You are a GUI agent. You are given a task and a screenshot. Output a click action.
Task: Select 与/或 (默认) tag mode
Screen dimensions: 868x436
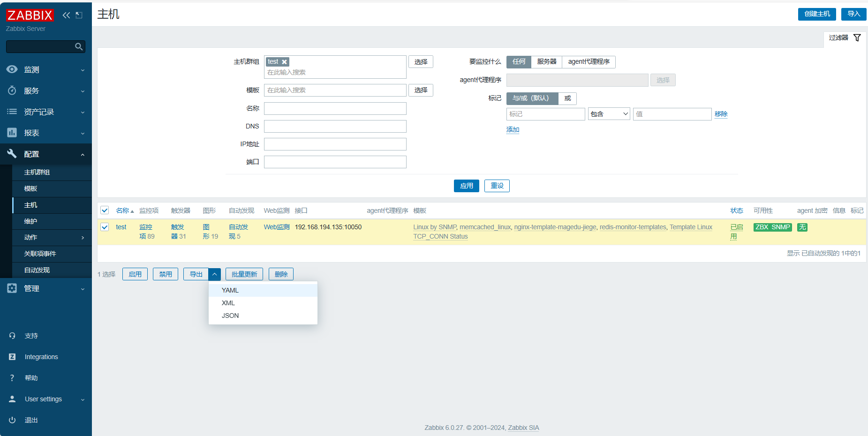click(x=532, y=98)
